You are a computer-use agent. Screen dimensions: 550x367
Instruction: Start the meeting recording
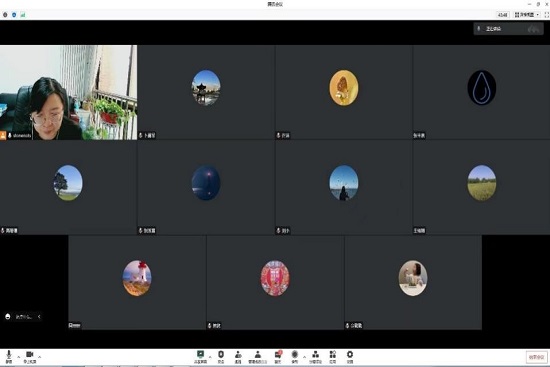pyautogui.click(x=295, y=356)
